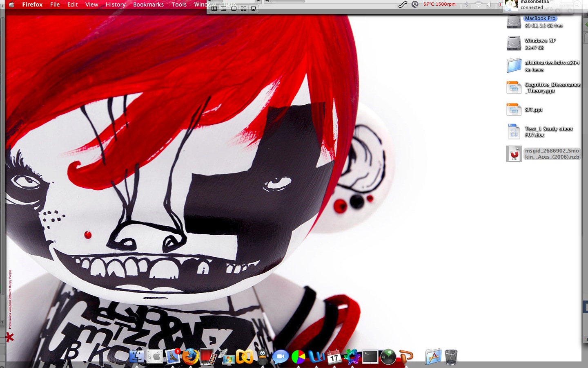Open the Applications folder in the Dock
This screenshot has height=368, width=588.
point(433,357)
